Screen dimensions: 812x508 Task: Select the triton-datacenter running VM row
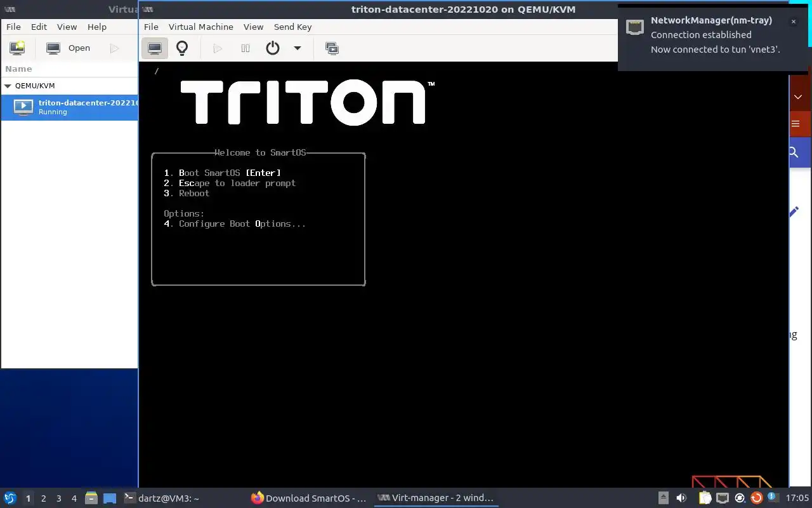click(69, 107)
